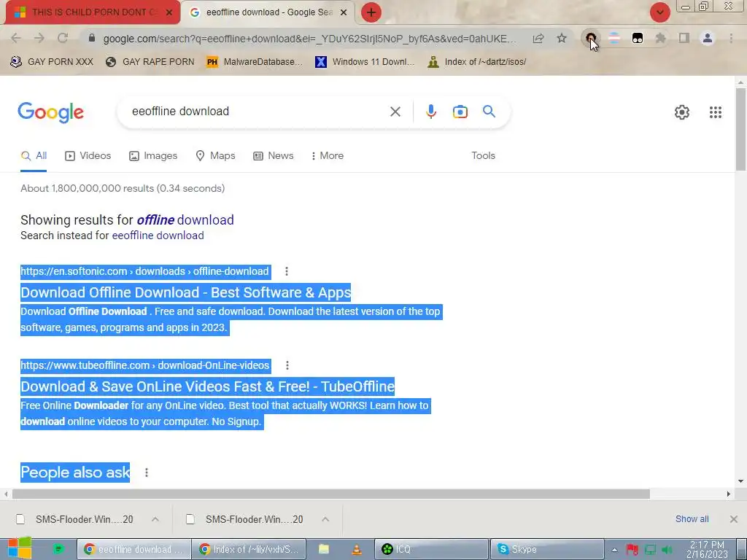Show all downloads
This screenshot has width=747, height=560.
click(x=692, y=519)
